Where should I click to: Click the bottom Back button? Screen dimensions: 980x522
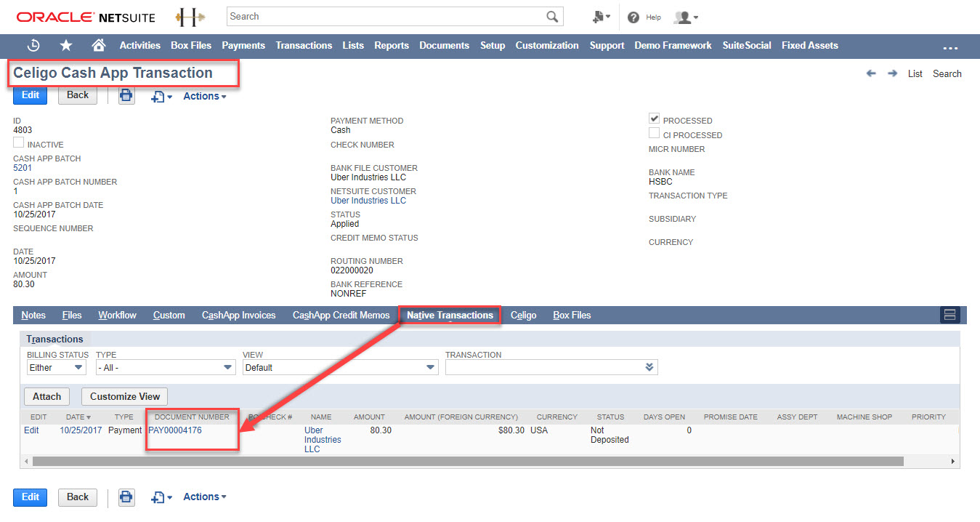pyautogui.click(x=78, y=497)
